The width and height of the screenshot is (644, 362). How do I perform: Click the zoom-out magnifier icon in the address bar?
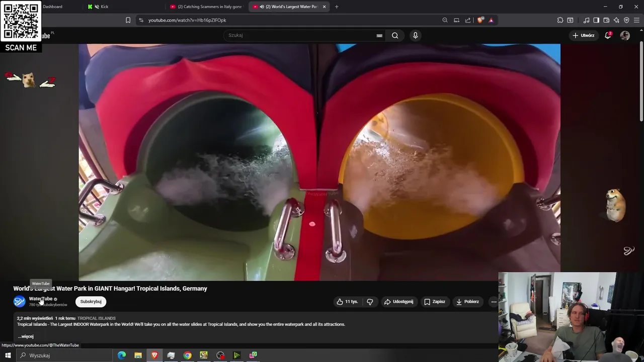pyautogui.click(x=445, y=20)
